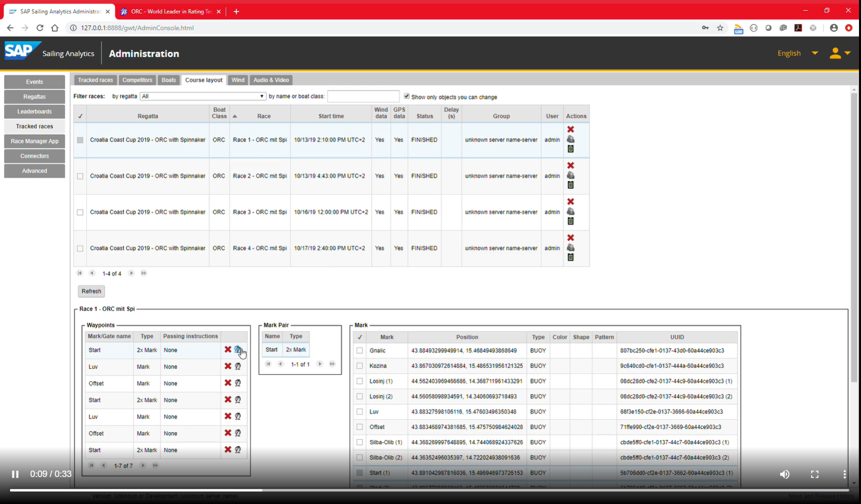The image size is (861, 504).
Task: Open the clipboard icon for Race 4 row
Action: click(570, 257)
